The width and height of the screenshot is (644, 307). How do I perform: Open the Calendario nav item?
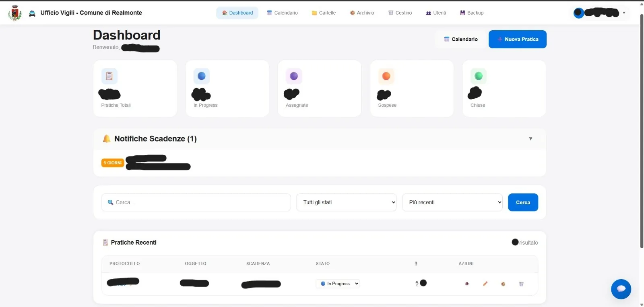point(282,13)
